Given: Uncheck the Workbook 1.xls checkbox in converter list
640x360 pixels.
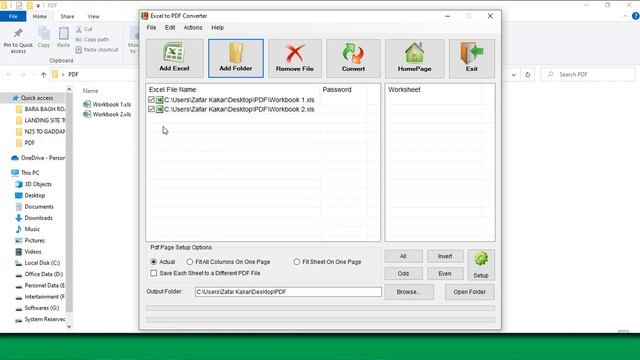Looking at the screenshot, I should tap(151, 100).
